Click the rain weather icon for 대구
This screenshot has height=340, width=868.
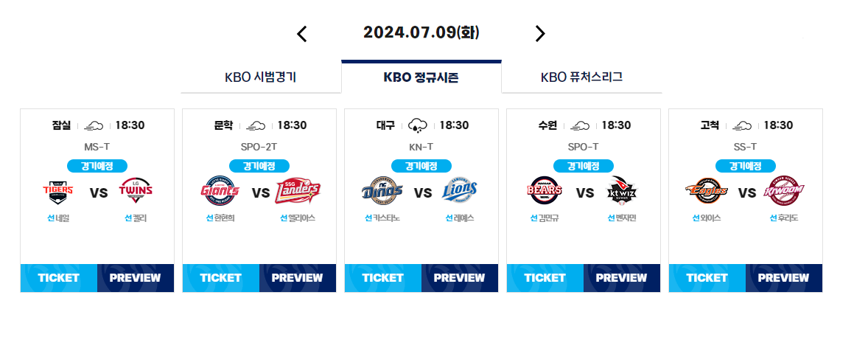coord(418,125)
